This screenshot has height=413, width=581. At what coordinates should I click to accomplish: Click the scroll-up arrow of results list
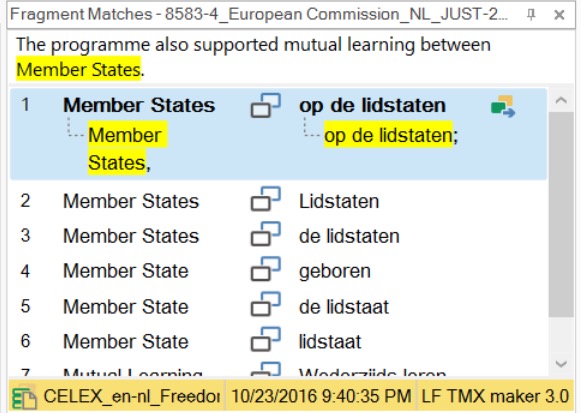[x=561, y=100]
